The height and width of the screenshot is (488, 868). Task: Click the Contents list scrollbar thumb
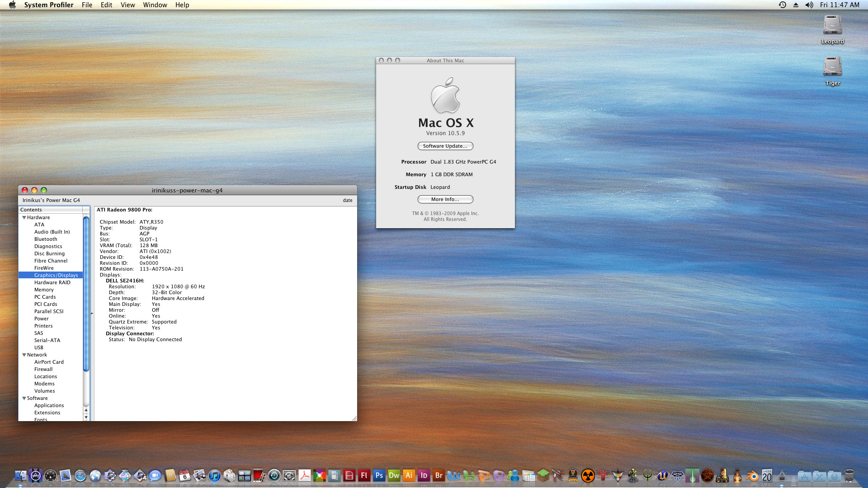(86, 294)
